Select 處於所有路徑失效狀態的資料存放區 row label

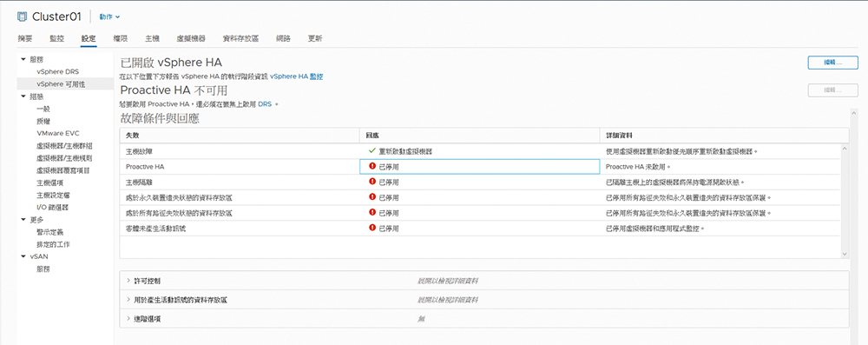click(x=179, y=213)
